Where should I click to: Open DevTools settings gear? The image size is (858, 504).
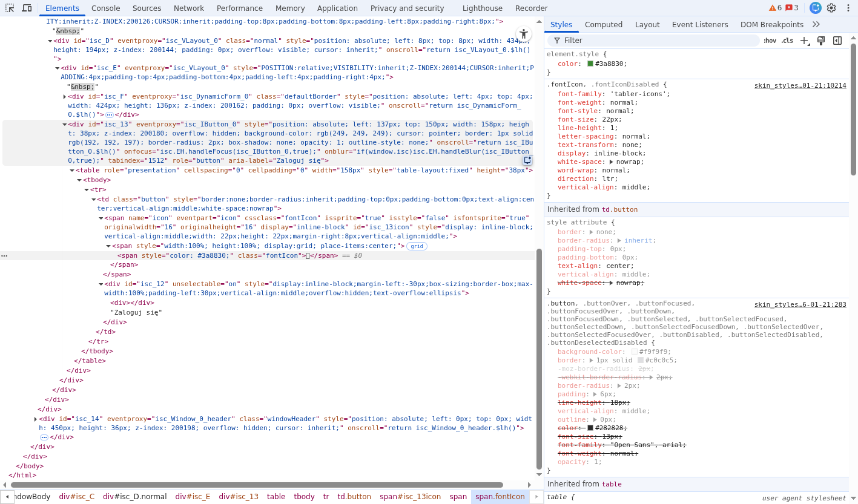pos(831,8)
